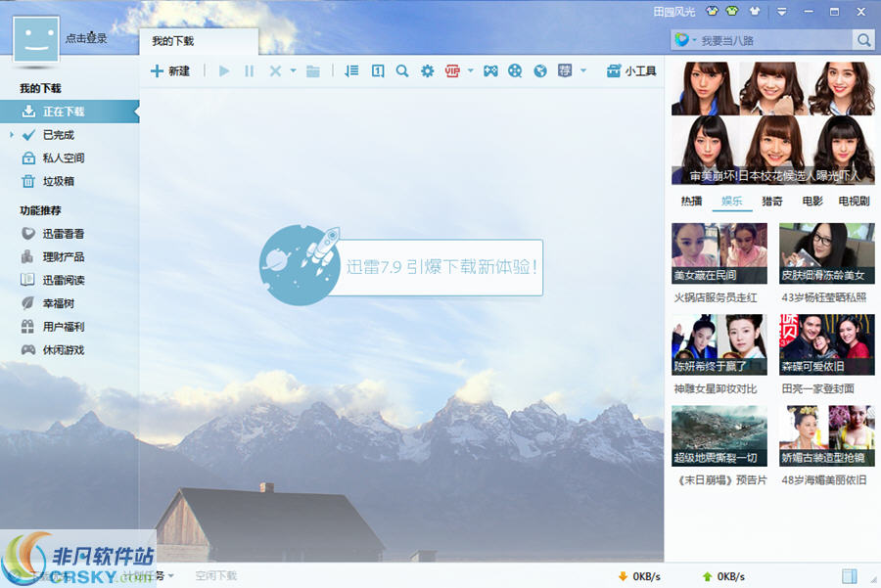881x588 pixels.
Task: Open the 美女藏在民间 thumbnail
Action: (719, 253)
